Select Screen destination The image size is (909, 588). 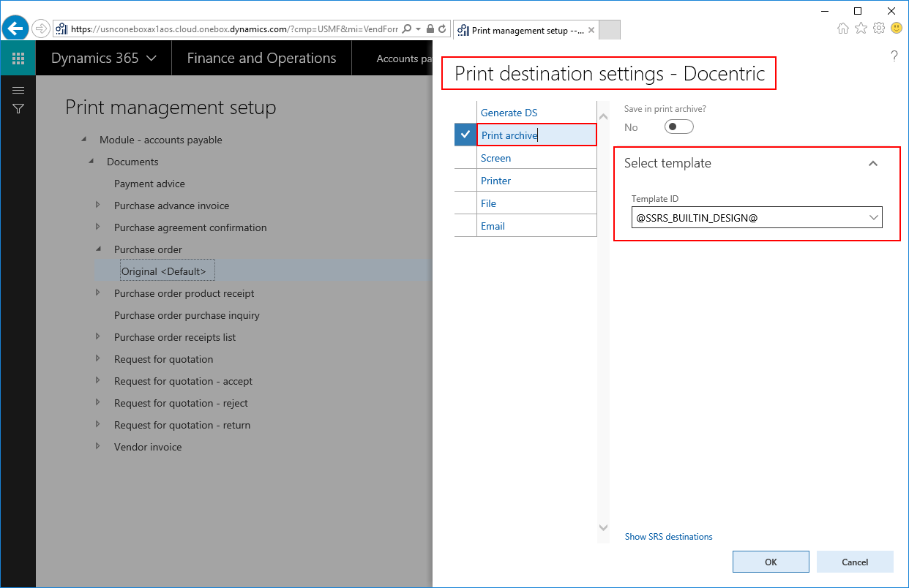tap(536, 158)
